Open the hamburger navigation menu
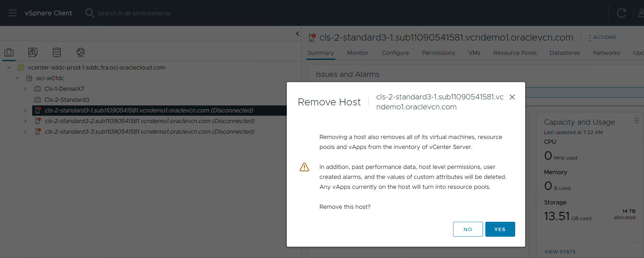 tap(13, 13)
